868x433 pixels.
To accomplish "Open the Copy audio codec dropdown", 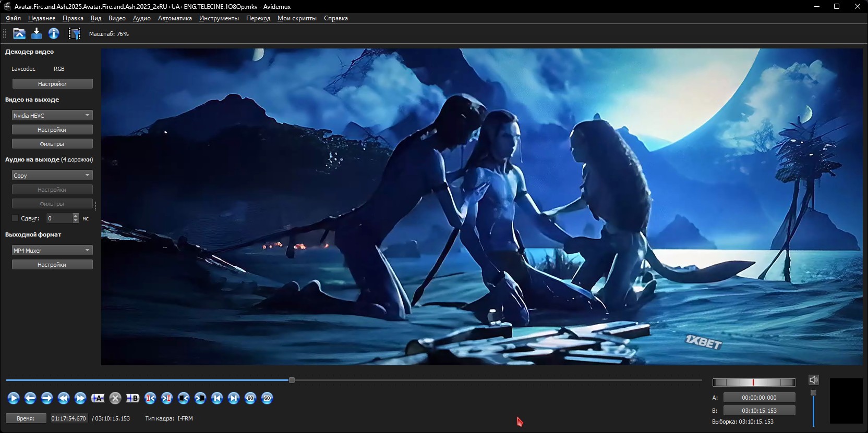I will click(x=52, y=175).
